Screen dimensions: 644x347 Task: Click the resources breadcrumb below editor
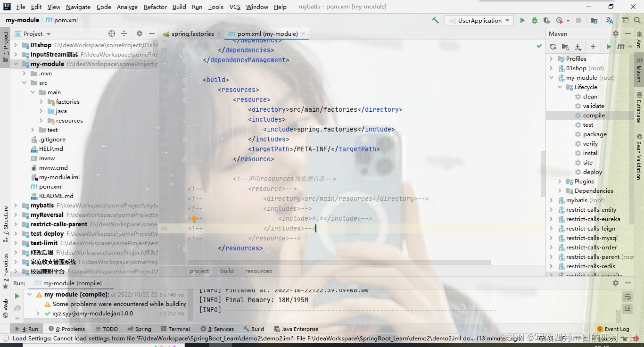(x=258, y=271)
